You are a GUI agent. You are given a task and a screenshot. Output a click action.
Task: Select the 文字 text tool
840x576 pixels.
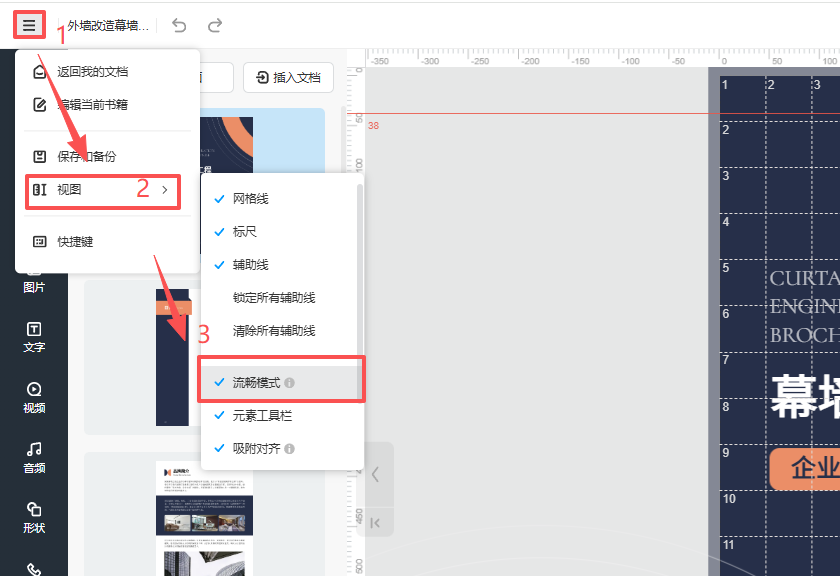(x=34, y=337)
